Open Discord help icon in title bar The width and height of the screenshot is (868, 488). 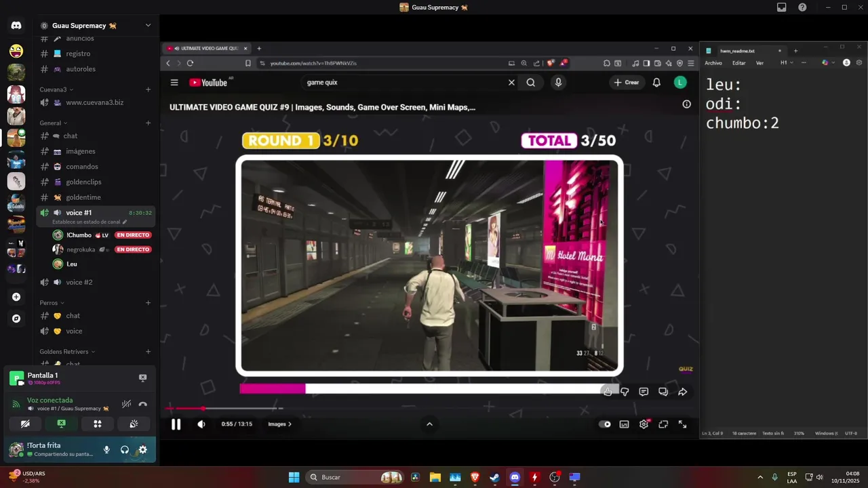802,7
